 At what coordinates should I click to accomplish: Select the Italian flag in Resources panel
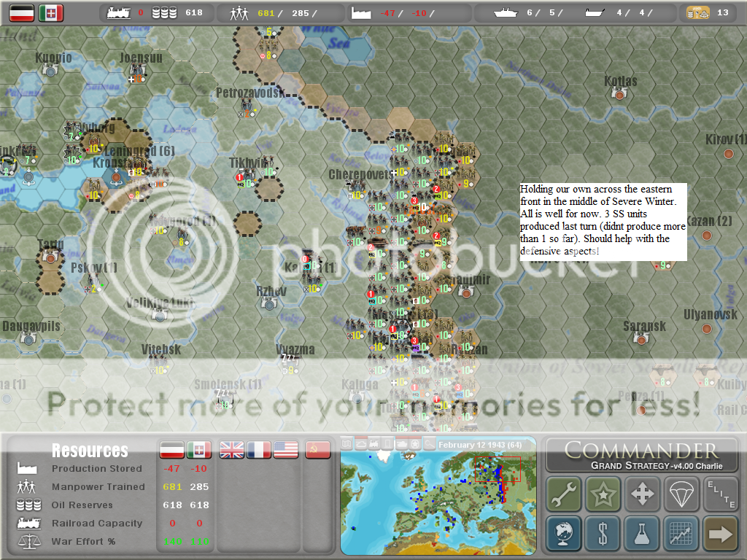click(x=199, y=450)
